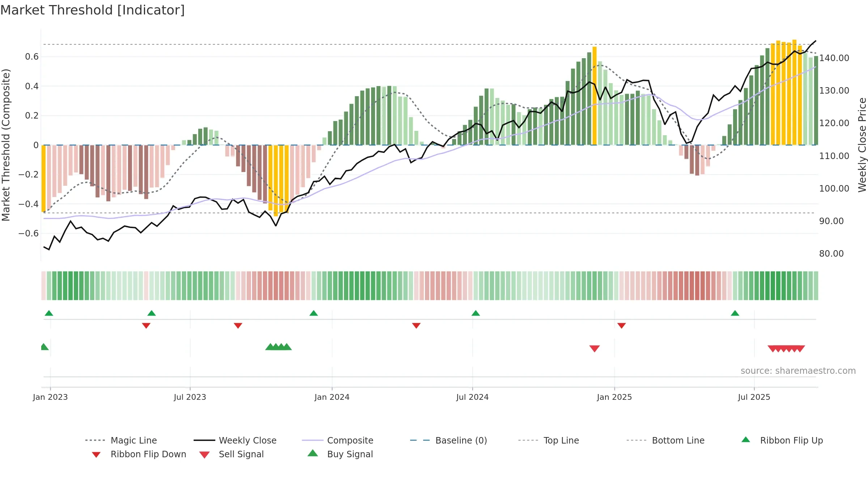Viewport: 868px width, 488px height.
Task: Toggle the Buy Signal legend entry
Action: (340, 454)
